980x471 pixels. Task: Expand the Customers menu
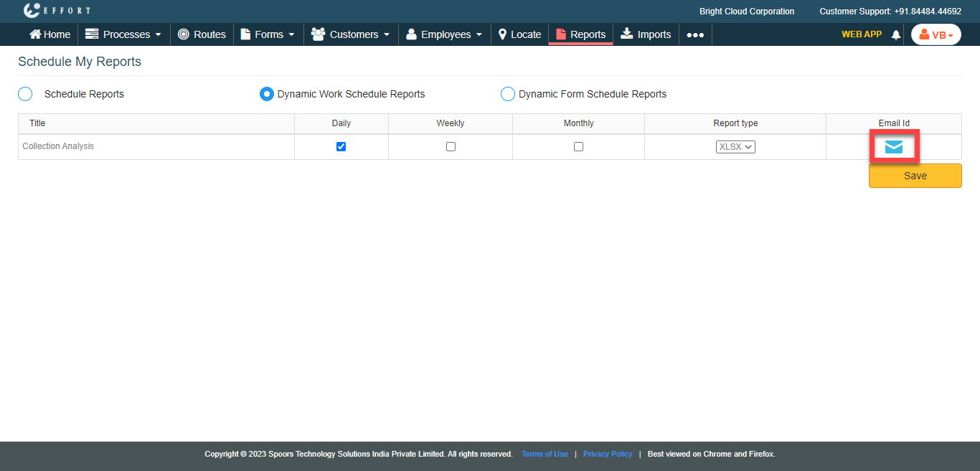tap(351, 34)
